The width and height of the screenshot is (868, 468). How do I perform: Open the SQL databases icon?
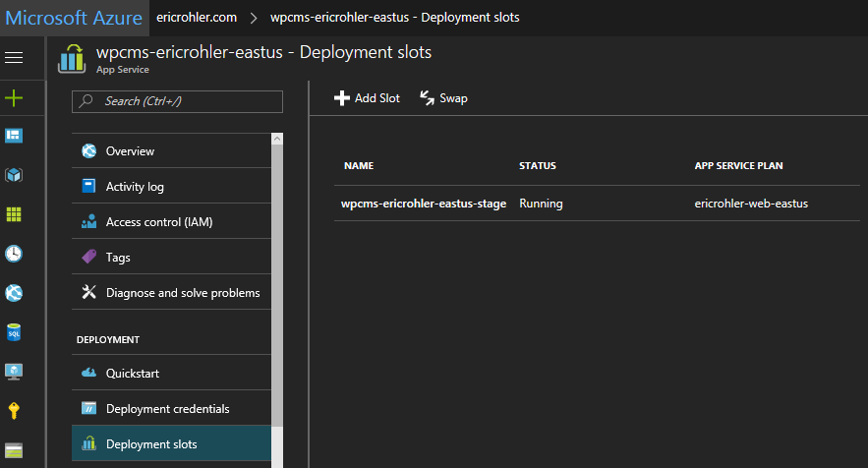pos(14,332)
